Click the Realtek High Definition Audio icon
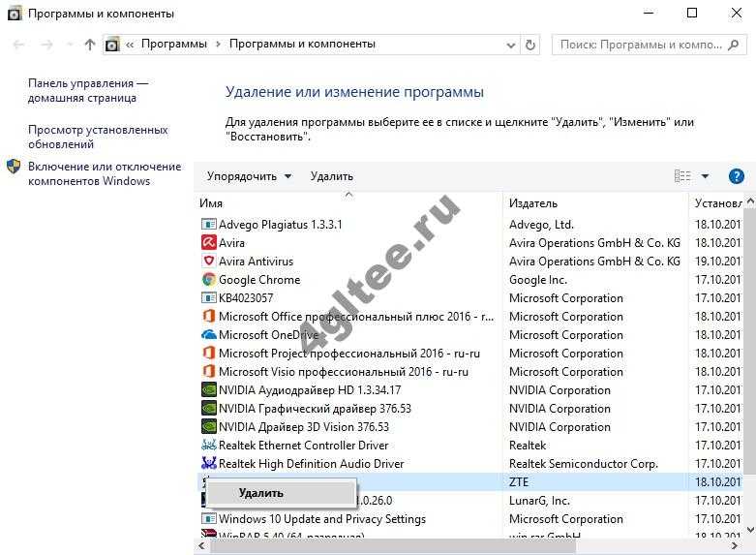The height and width of the screenshot is (555, 756). pyautogui.click(x=208, y=463)
